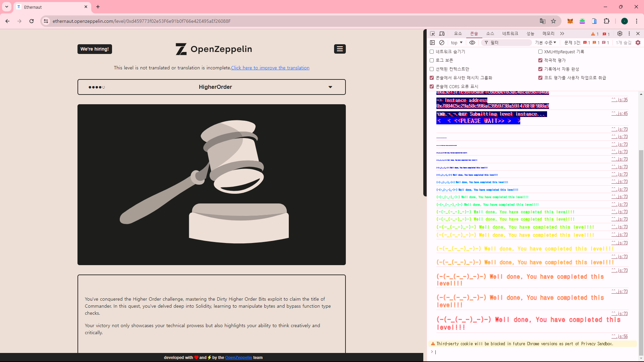This screenshot has width=644, height=362.
Task: Open the OpenZeppelin link in footer
Action: click(238, 358)
